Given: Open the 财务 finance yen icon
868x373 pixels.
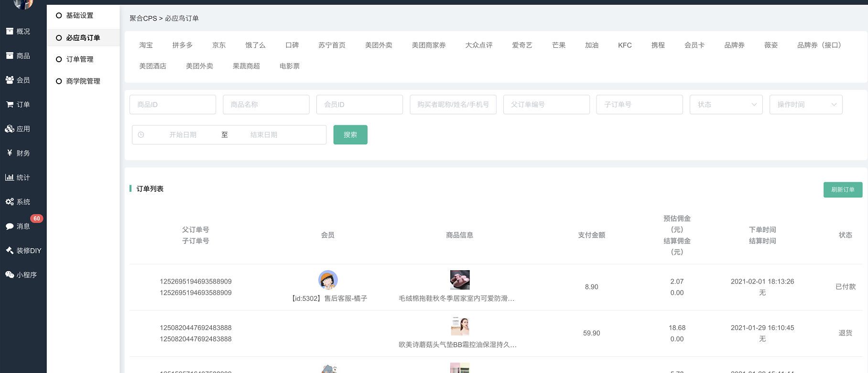Looking at the screenshot, I should click(x=10, y=153).
